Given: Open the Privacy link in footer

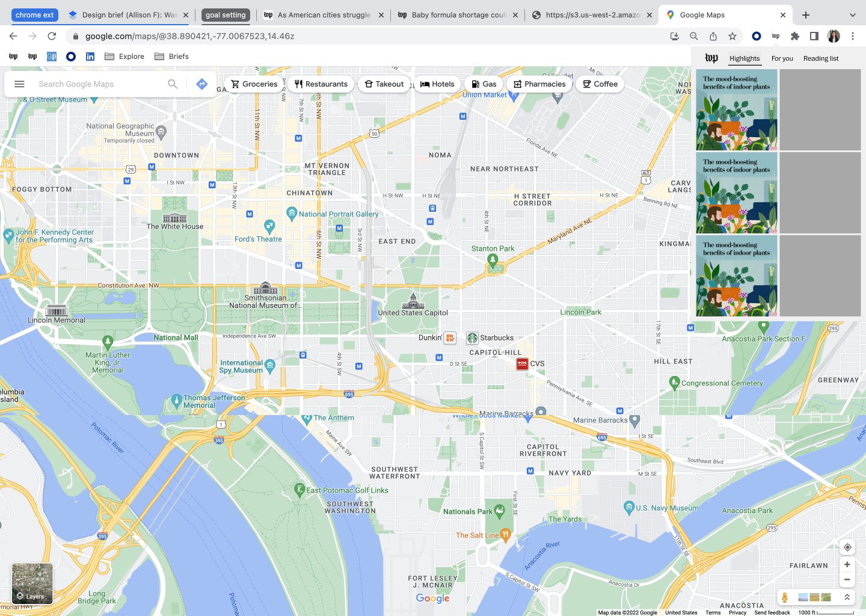Looking at the screenshot, I should (737, 612).
